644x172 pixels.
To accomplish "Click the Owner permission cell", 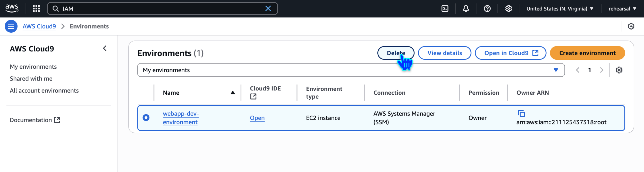I will click(x=477, y=118).
